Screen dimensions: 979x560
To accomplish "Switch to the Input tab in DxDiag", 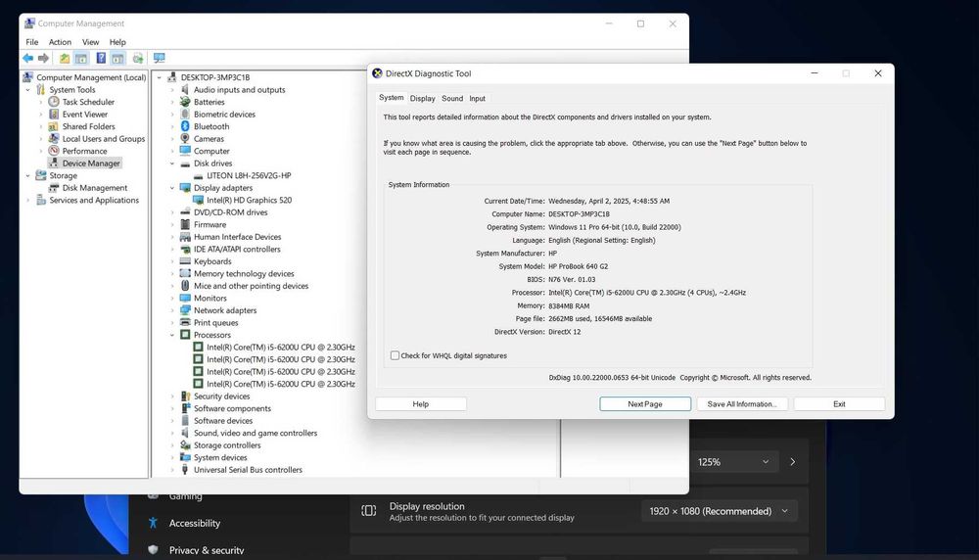I will 477,99.
